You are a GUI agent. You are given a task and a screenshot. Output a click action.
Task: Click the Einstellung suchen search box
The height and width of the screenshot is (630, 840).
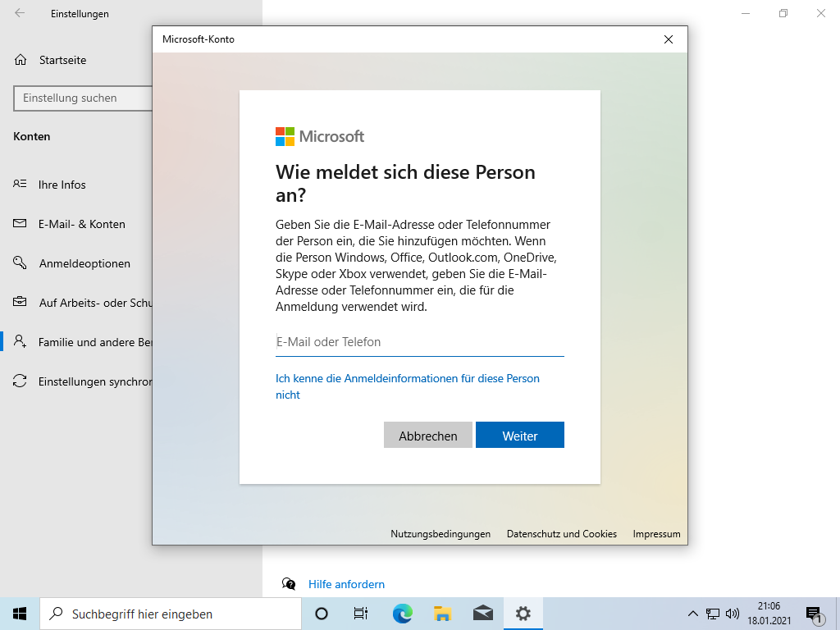tap(83, 98)
